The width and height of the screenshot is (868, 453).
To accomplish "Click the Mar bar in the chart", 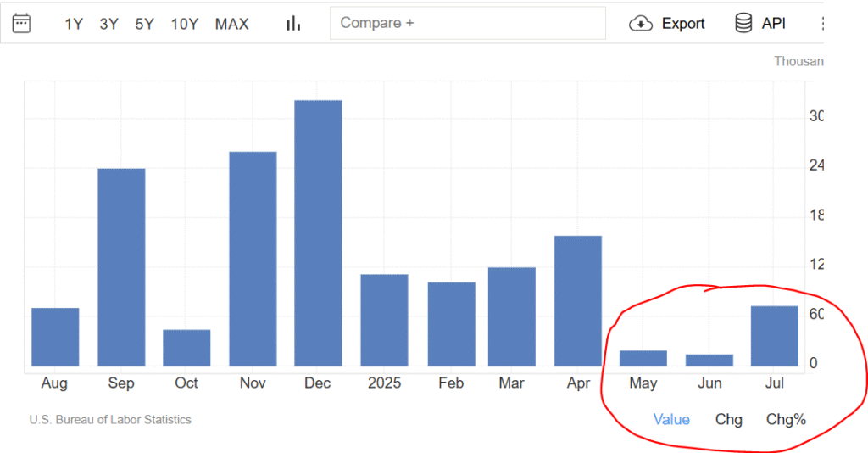I will 511,316.
